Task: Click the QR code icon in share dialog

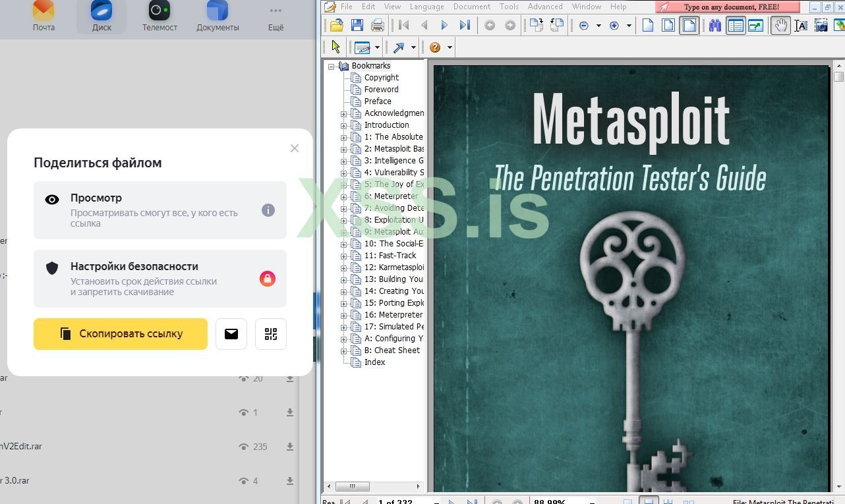Action: [271, 334]
